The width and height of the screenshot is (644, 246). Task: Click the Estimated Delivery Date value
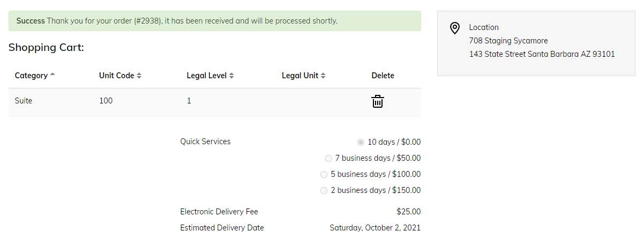(x=375, y=228)
